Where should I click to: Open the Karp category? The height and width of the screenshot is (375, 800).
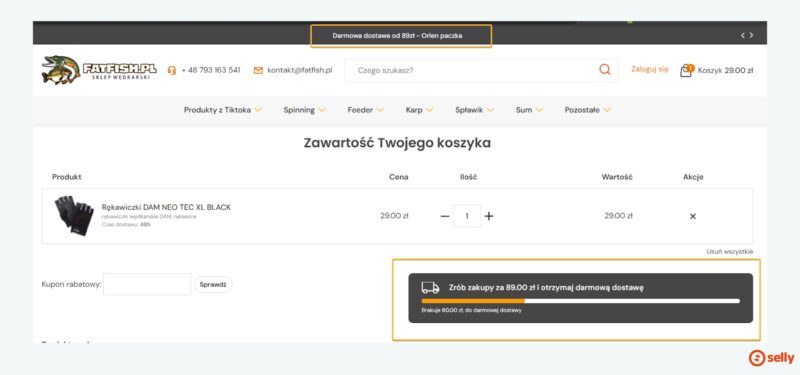[414, 110]
